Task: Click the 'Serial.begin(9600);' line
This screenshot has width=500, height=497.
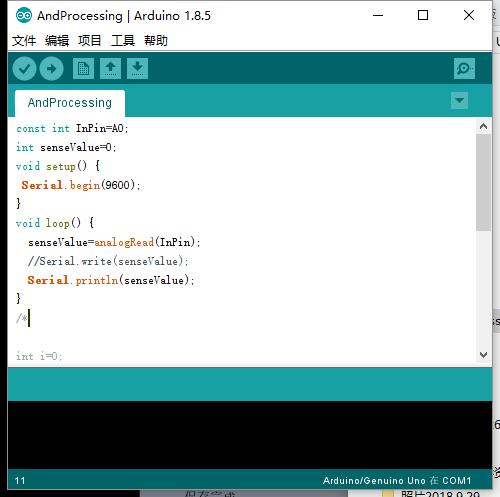Action: tap(81, 185)
